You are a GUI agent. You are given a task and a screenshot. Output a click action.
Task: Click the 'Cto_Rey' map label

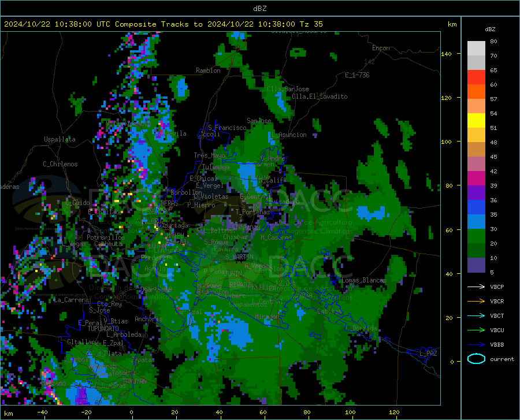tap(109, 304)
